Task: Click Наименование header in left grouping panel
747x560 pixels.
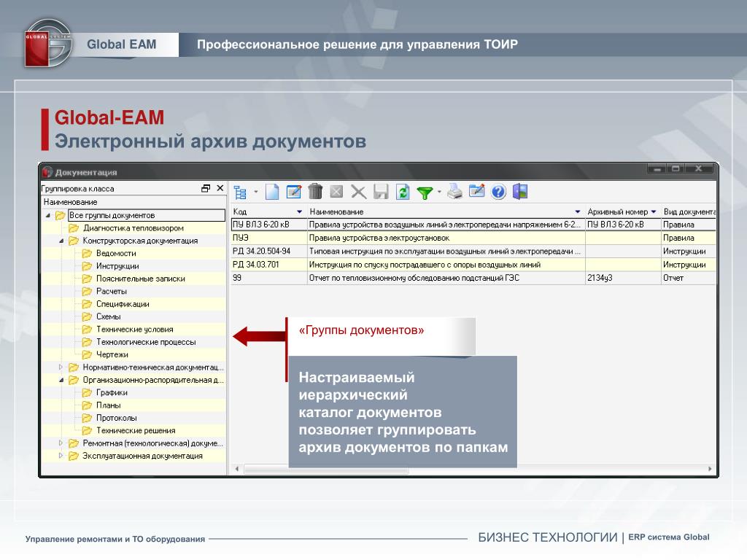Action: 71,202
